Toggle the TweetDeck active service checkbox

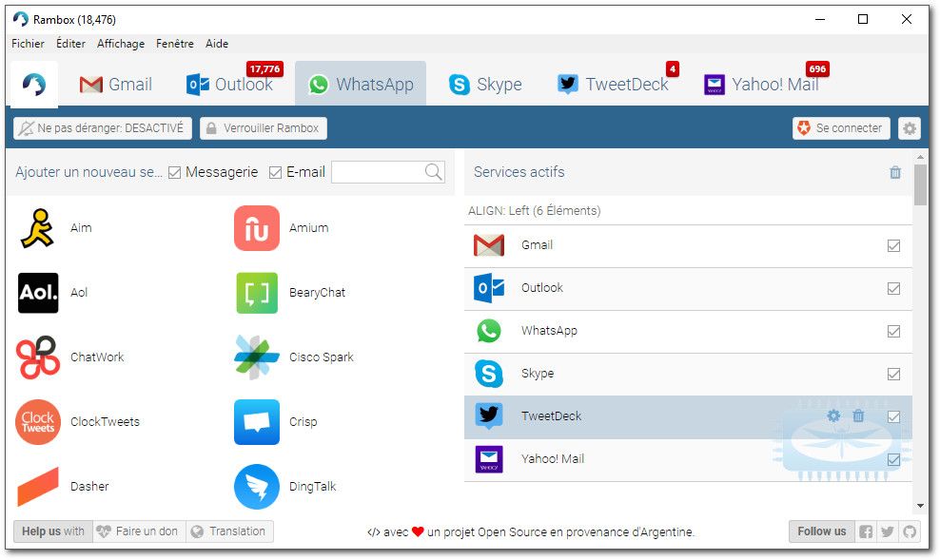tap(893, 416)
